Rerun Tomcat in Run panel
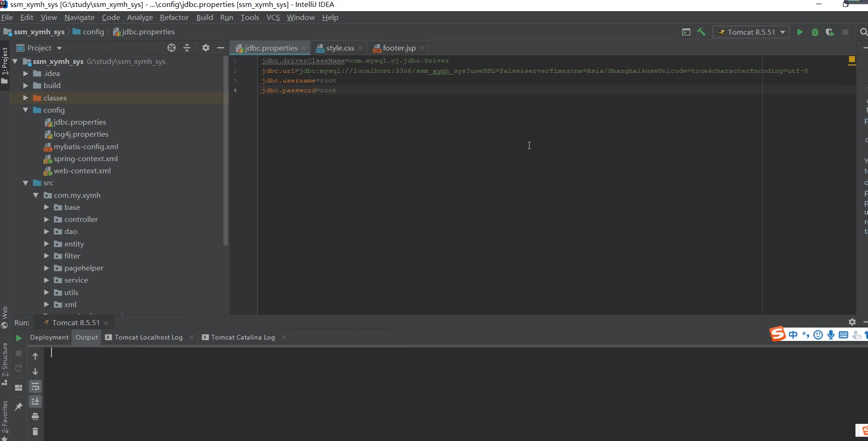The image size is (868, 441). 19,338
